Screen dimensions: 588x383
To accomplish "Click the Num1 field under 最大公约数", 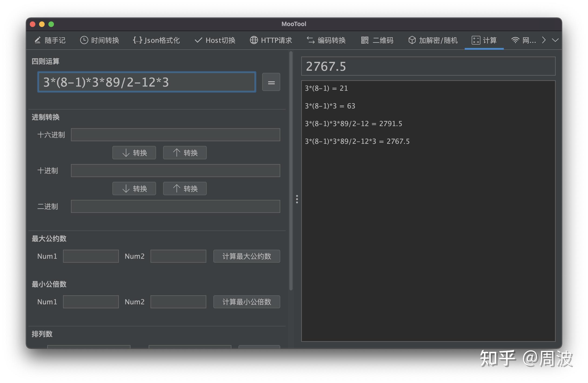I will pos(91,256).
